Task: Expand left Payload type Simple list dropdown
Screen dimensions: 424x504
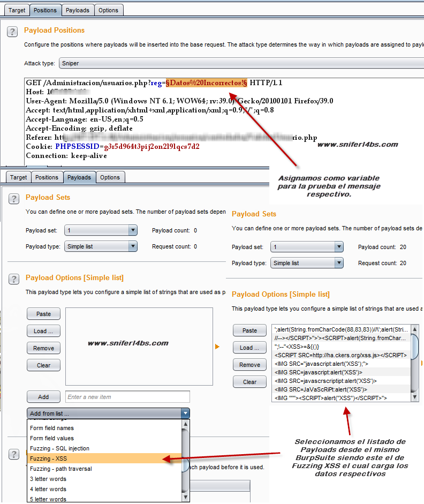Action: 101,246
